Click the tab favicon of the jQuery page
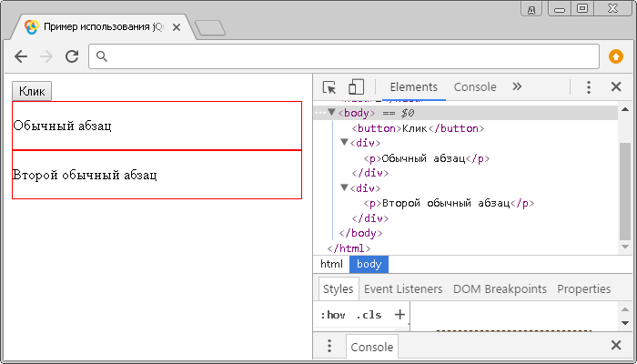The width and height of the screenshot is (637, 364). tap(31, 27)
